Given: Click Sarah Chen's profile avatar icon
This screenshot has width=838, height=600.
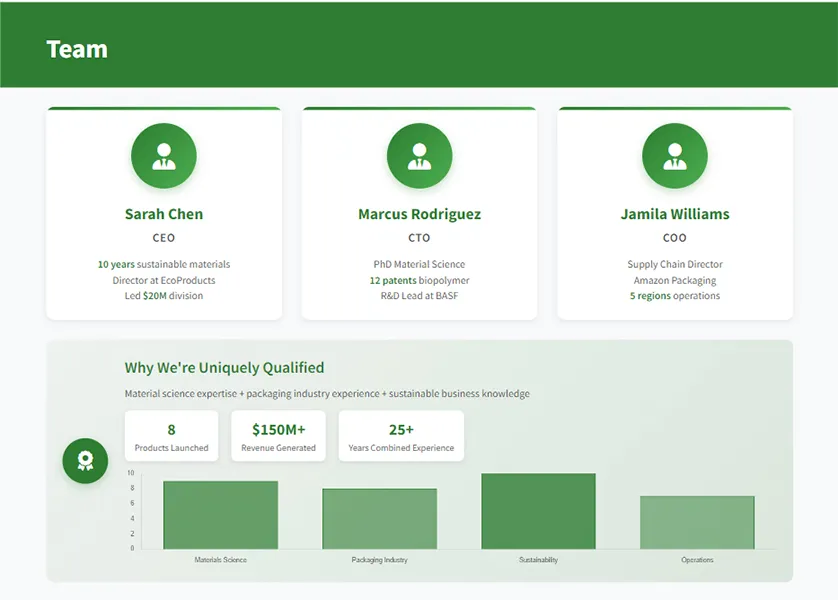Looking at the screenshot, I should pyautogui.click(x=164, y=156).
